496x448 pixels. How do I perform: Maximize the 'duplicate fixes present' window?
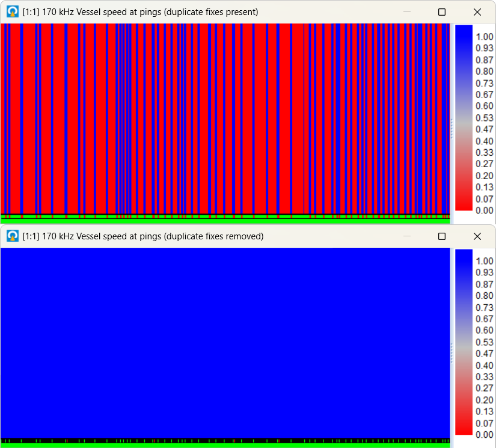[442, 12]
